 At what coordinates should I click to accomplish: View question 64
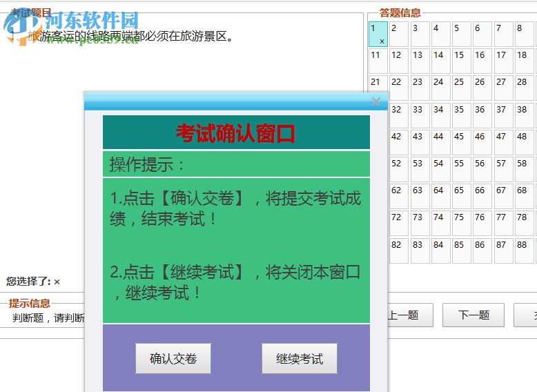pyautogui.click(x=441, y=197)
